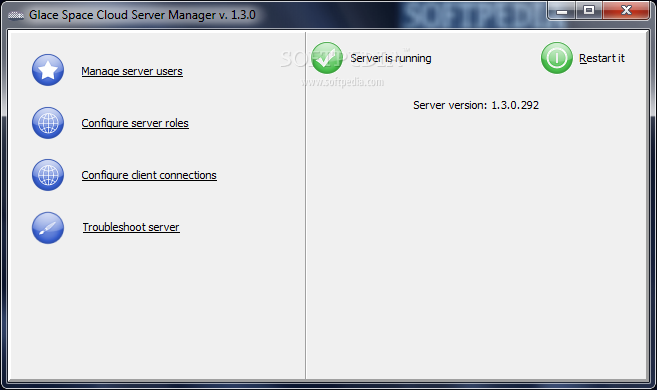Screen dimensions: 657x390
Task: Minimize the Server Manager window
Action: (x=562, y=10)
